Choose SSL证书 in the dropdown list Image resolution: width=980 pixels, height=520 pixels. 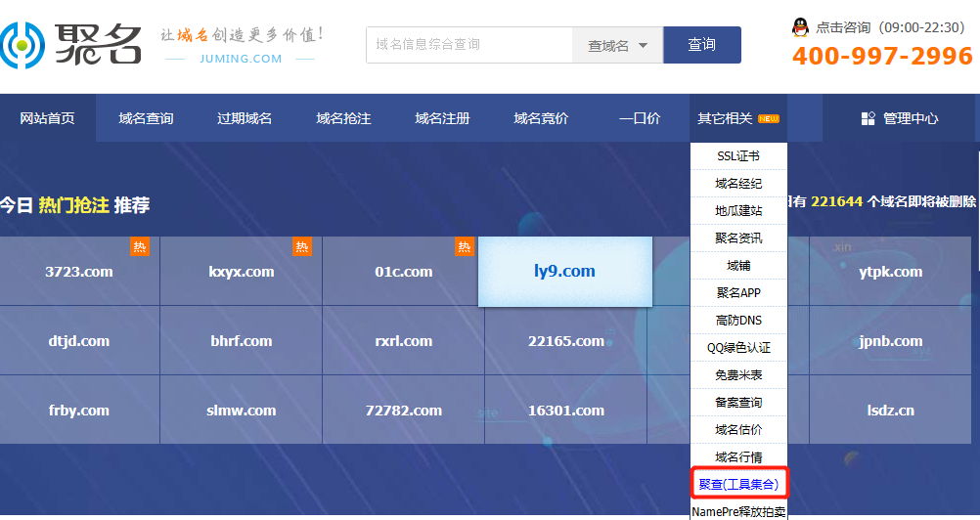coord(738,156)
